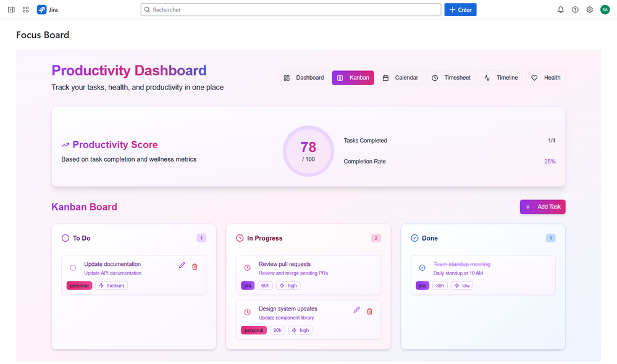Delete the Update documentation task
Viewport: 617px width, 364px height.
coord(195,266)
